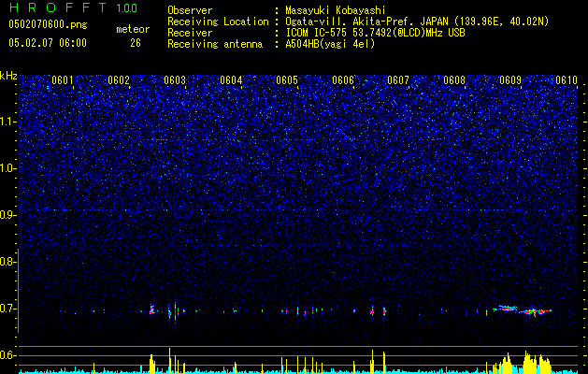Click the date stamp 05.02.07 06:00
This screenshot has height=374, width=588.
48,43
